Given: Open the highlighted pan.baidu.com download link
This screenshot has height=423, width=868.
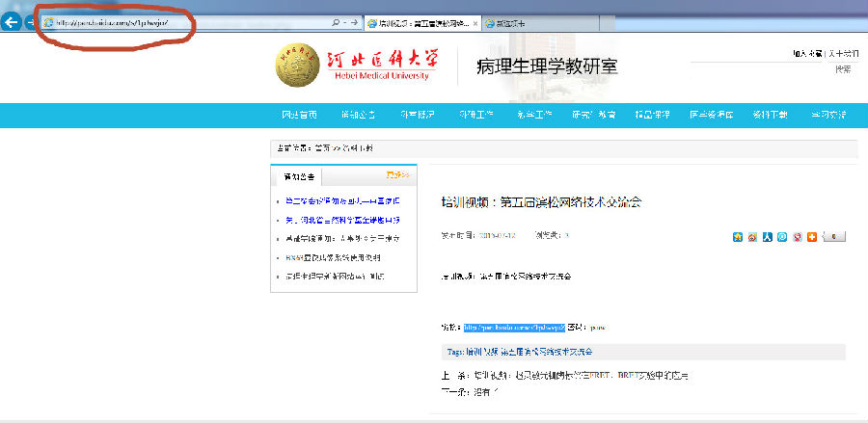Looking at the screenshot, I should click(x=520, y=327).
